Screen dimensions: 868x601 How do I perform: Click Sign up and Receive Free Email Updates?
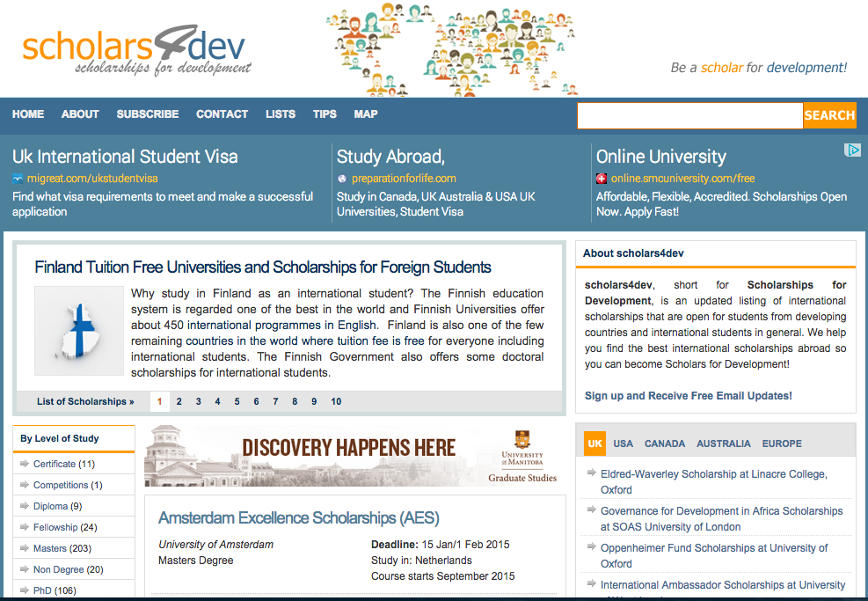click(x=688, y=395)
